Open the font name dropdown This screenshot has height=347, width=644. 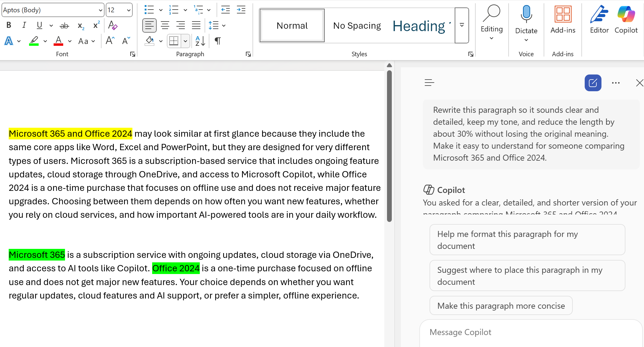(x=101, y=10)
